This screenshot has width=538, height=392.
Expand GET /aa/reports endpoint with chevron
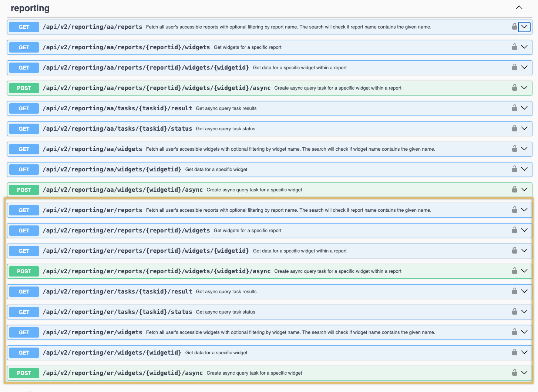click(524, 27)
